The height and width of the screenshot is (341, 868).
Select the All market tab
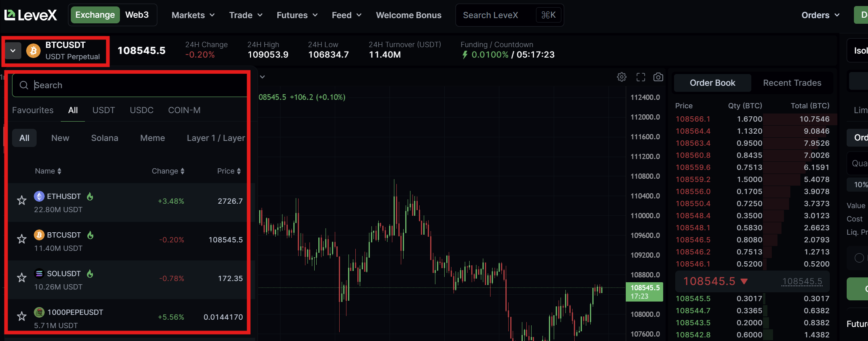[x=73, y=110]
